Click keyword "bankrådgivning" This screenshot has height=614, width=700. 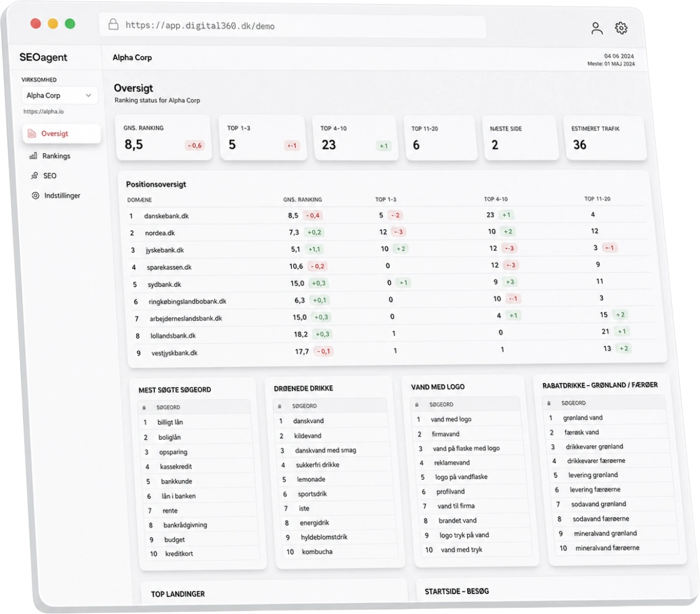(x=185, y=525)
